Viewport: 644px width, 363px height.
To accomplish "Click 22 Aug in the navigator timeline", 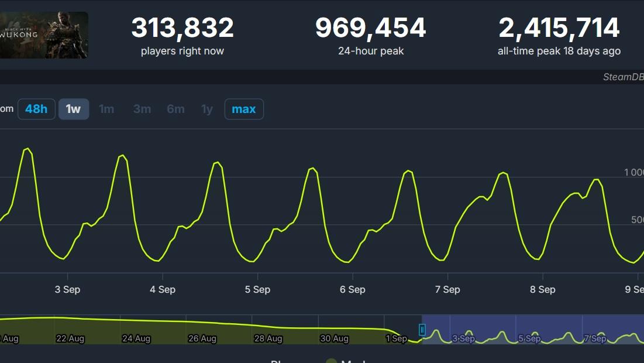I will click(70, 339).
